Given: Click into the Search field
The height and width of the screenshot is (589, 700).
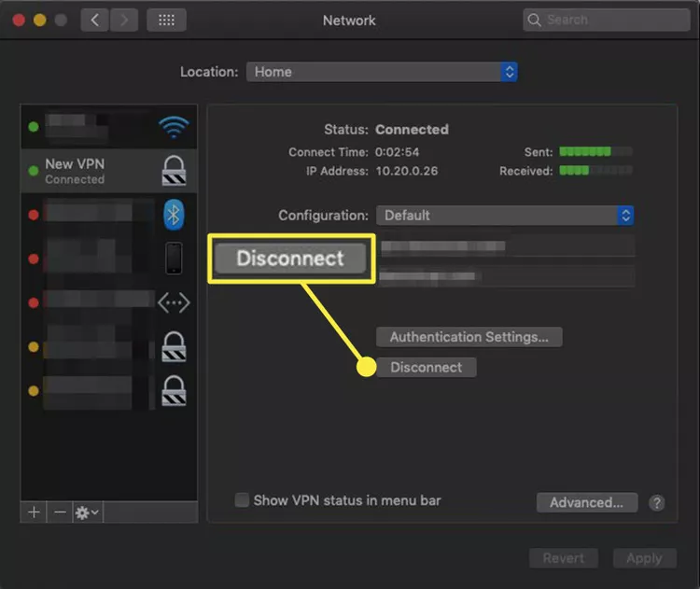Looking at the screenshot, I should tap(607, 21).
